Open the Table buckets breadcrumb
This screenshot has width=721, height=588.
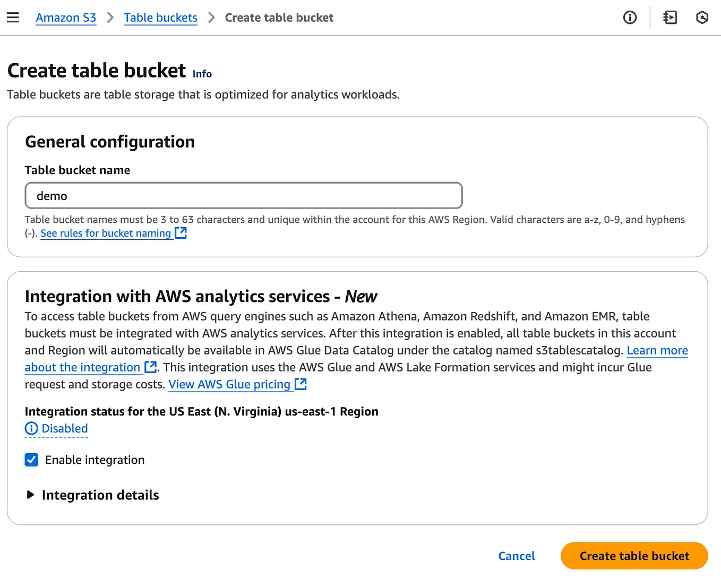(160, 17)
